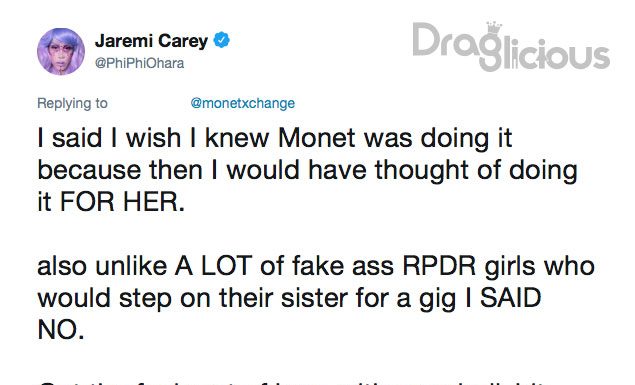Open Jaremi Carey's purple-haired profile avatar
Image resolution: width=635 pixels, height=385 pixels.
click(x=61, y=52)
